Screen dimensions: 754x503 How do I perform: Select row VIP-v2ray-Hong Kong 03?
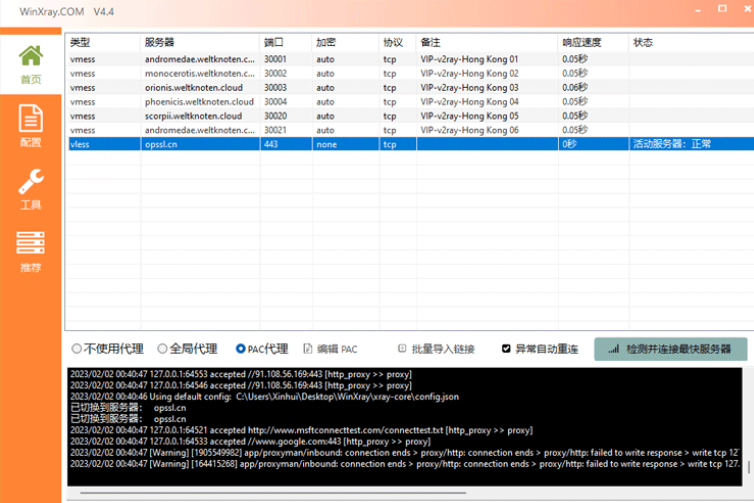(410, 88)
